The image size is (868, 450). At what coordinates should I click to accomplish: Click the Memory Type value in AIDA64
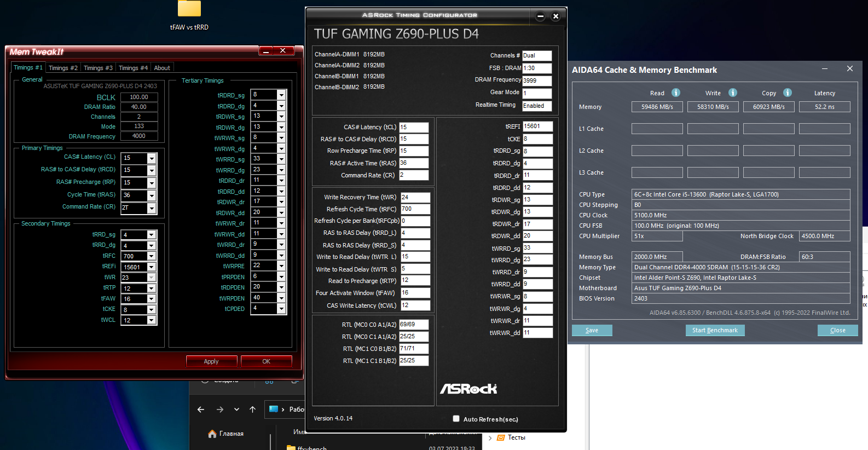[741, 267]
